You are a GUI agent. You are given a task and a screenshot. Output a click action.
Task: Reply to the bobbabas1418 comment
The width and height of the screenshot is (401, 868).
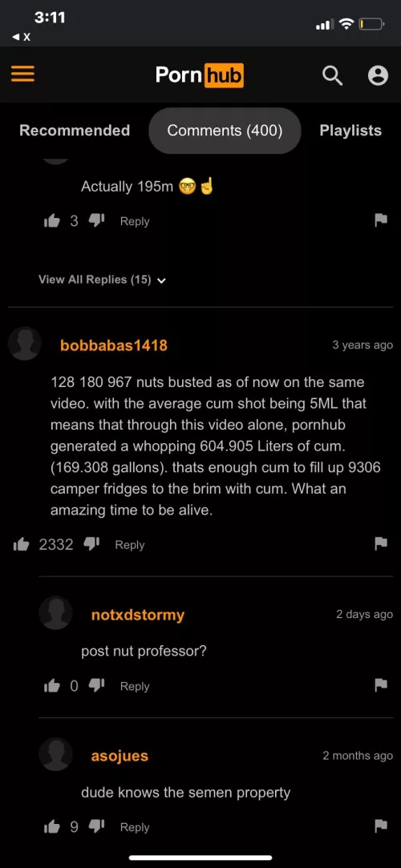130,545
